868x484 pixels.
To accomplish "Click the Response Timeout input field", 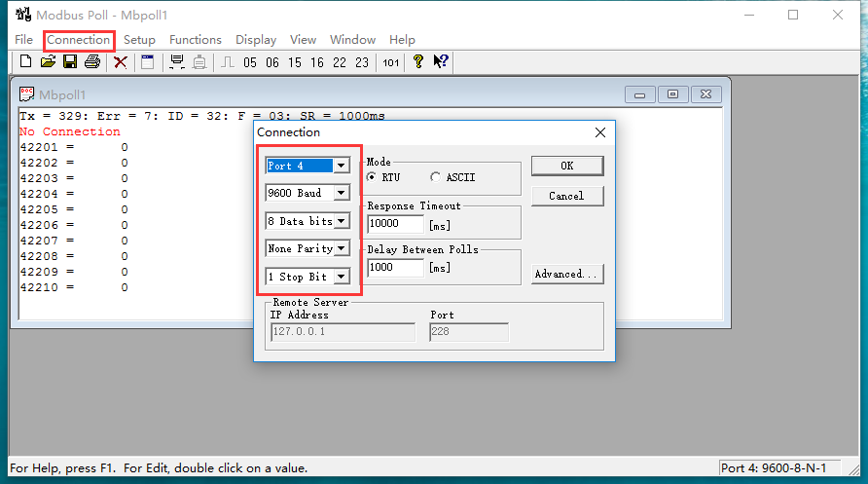I will click(395, 223).
